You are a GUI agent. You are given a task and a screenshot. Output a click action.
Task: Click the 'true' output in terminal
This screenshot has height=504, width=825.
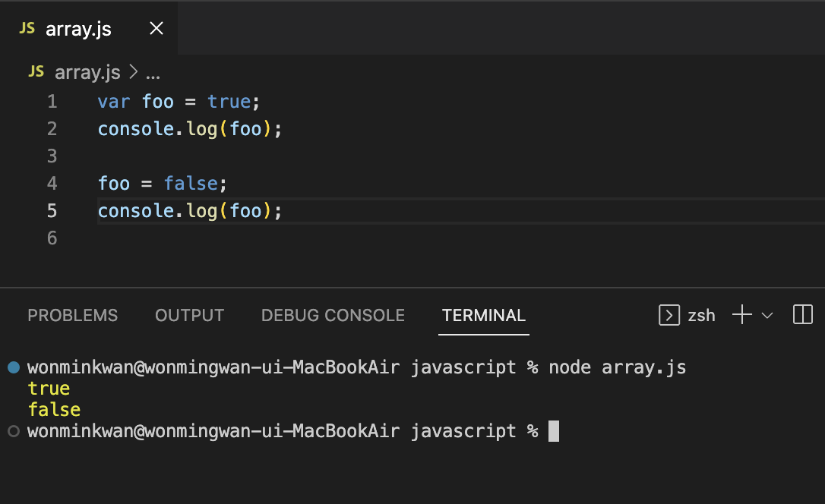point(49,389)
